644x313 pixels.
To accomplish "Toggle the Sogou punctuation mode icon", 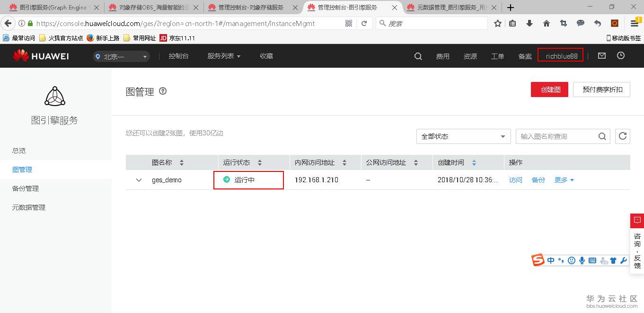I will coord(561,260).
